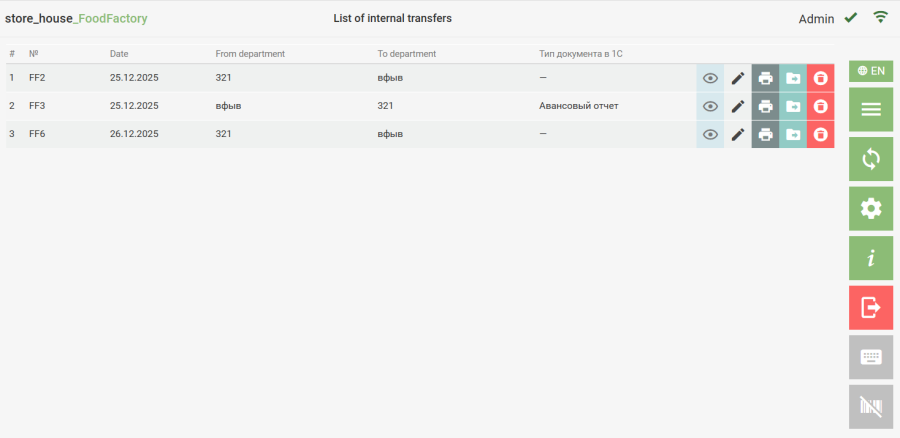
Task: Open the EN language selector
Action: (x=870, y=71)
